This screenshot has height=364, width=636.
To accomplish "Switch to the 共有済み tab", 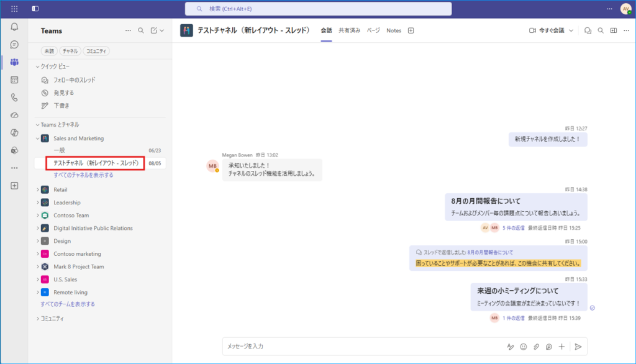I will coord(349,30).
